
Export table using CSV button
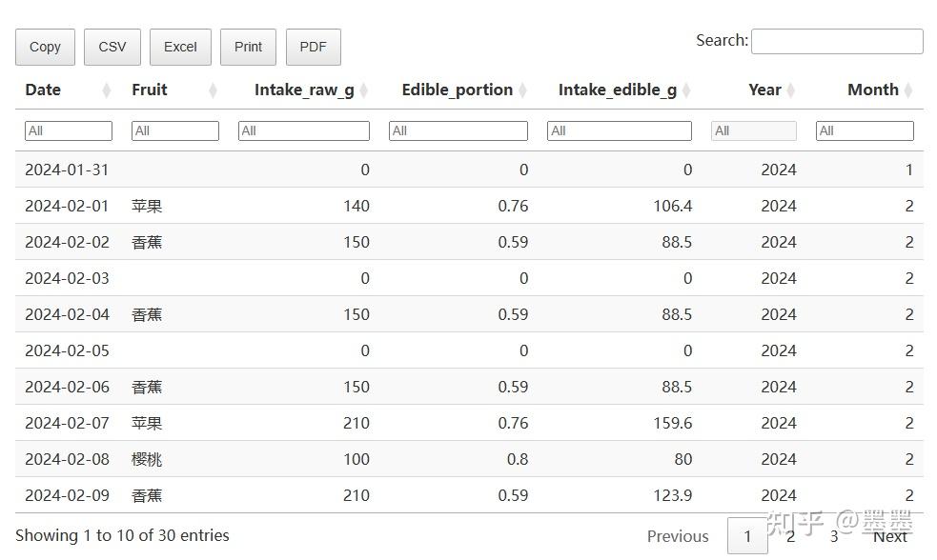tap(112, 47)
